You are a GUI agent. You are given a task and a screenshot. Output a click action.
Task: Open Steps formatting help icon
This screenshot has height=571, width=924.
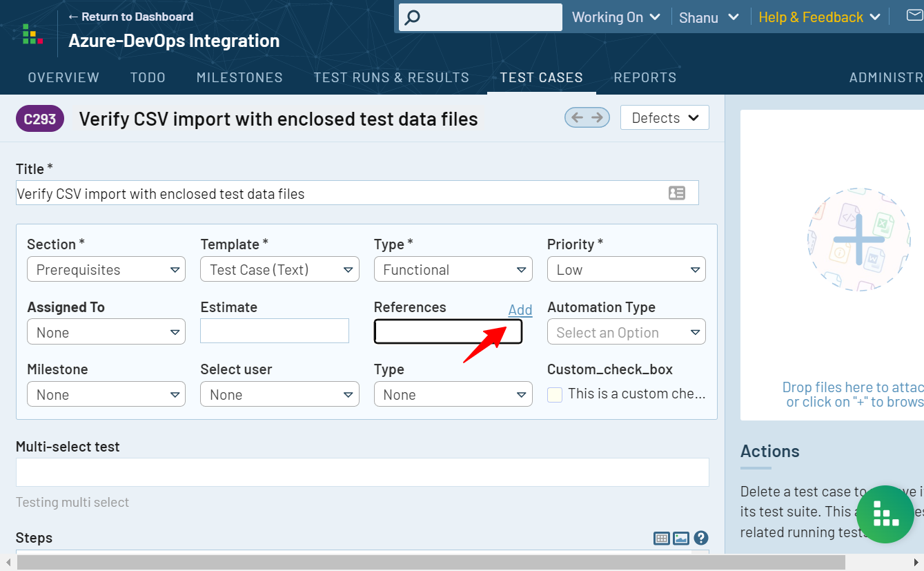point(701,538)
